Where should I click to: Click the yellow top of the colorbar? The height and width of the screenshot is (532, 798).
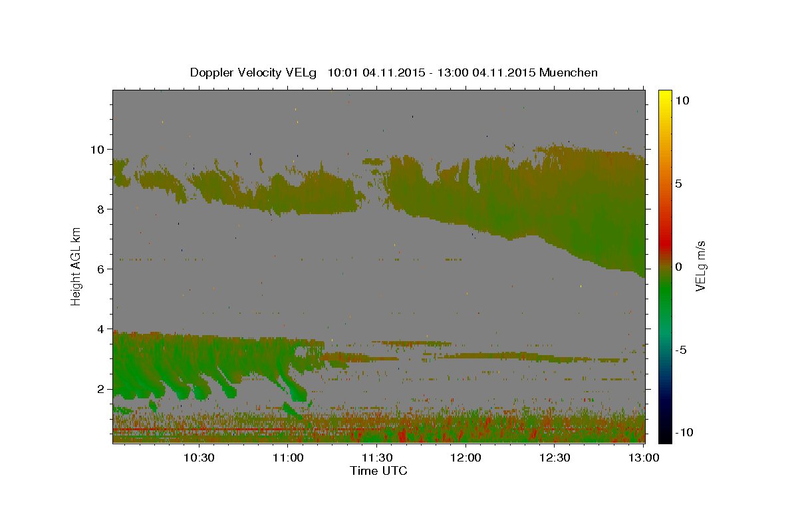pyautogui.click(x=664, y=95)
